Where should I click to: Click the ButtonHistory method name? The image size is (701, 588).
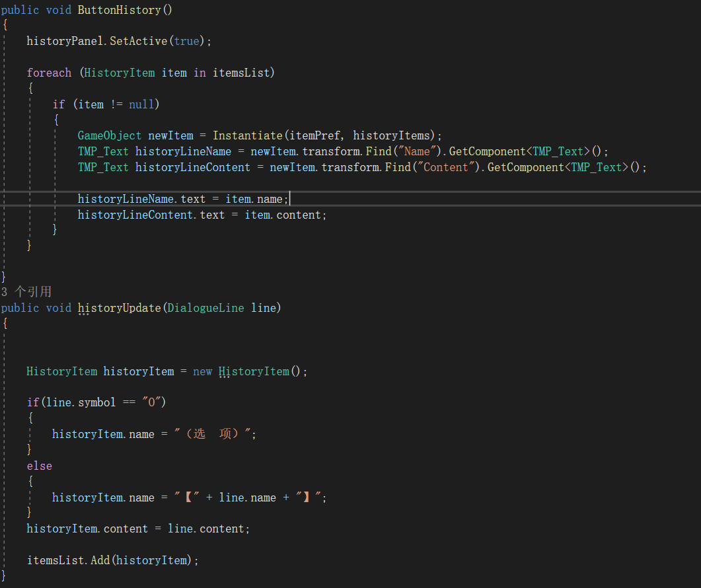(119, 10)
